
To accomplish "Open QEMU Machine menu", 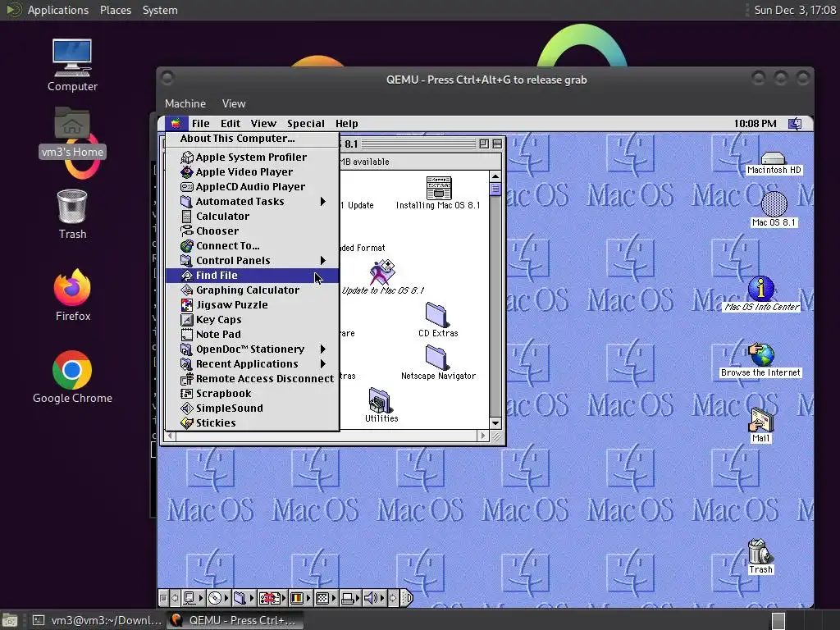I will [x=185, y=103].
